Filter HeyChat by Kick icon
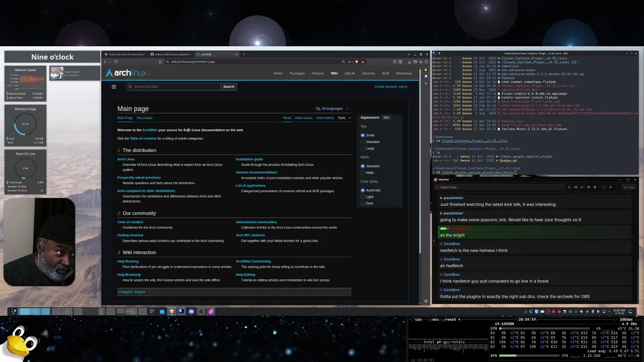 582,187
